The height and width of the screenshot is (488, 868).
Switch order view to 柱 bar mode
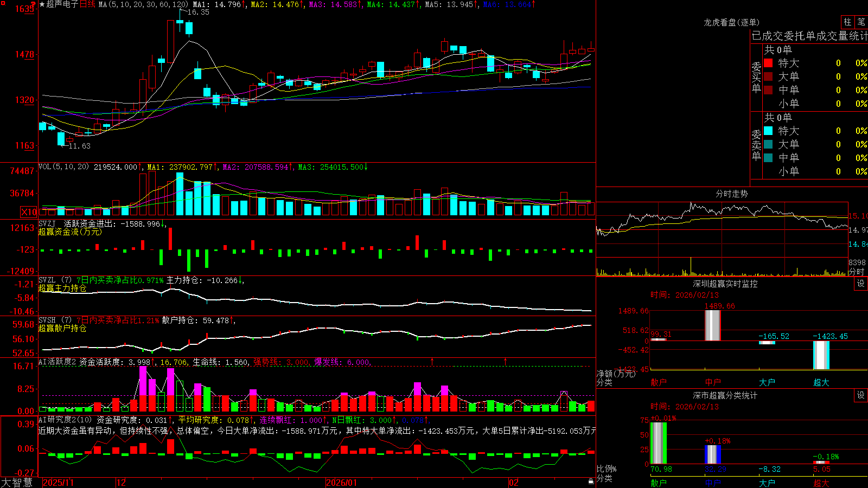(x=847, y=22)
